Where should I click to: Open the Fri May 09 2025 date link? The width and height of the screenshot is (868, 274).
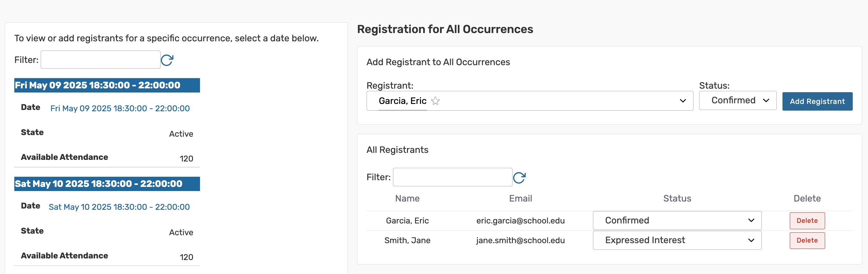[120, 108]
